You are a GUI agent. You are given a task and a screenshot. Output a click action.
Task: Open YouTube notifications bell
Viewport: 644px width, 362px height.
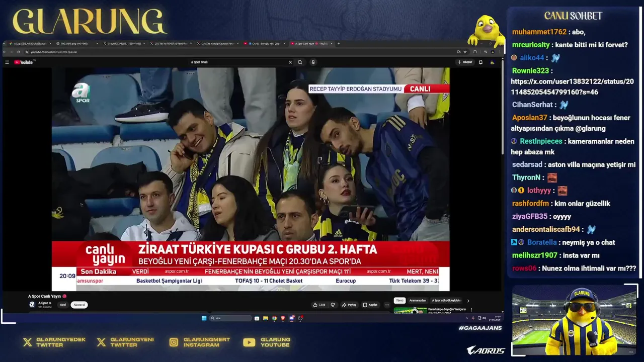click(480, 62)
